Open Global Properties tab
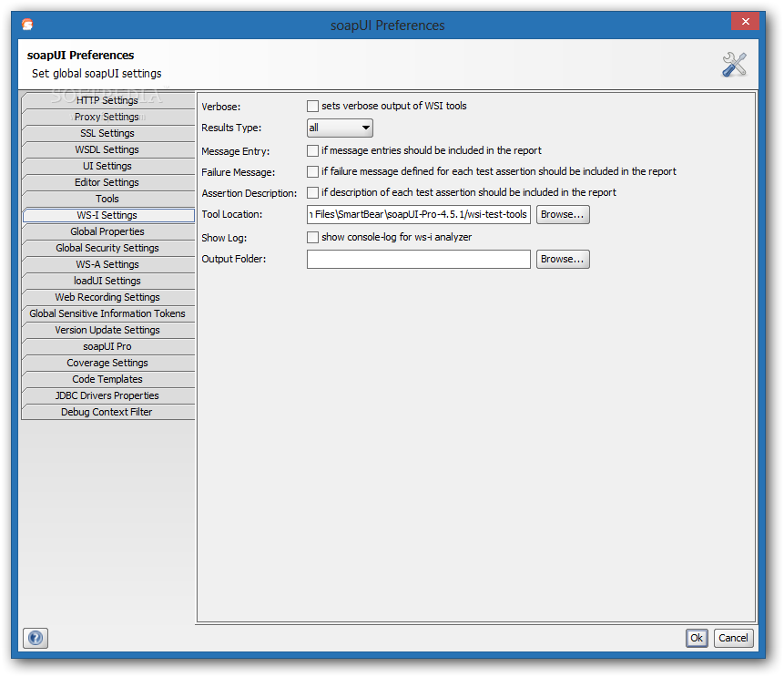This screenshot has width=784, height=677. [107, 231]
